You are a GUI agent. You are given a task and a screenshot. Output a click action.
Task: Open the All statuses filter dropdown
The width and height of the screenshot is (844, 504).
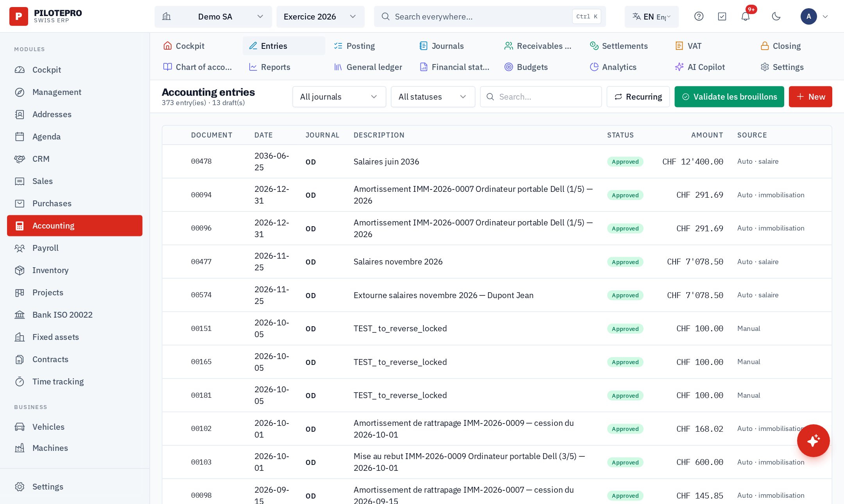tap(433, 97)
